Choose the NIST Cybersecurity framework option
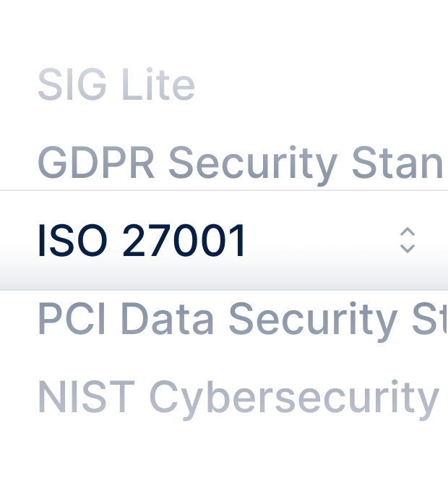Image resolution: width=448 pixels, height=499 pixels. 238,396
